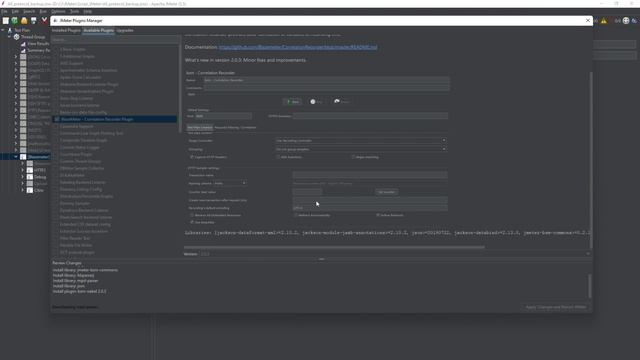Click the HTML node icon in tree

[30, 170]
